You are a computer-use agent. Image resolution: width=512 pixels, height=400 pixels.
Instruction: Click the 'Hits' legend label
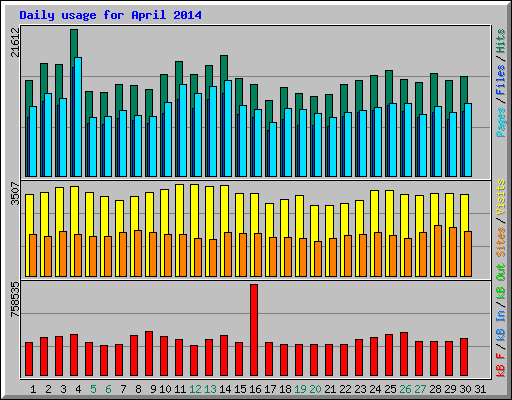501,41
